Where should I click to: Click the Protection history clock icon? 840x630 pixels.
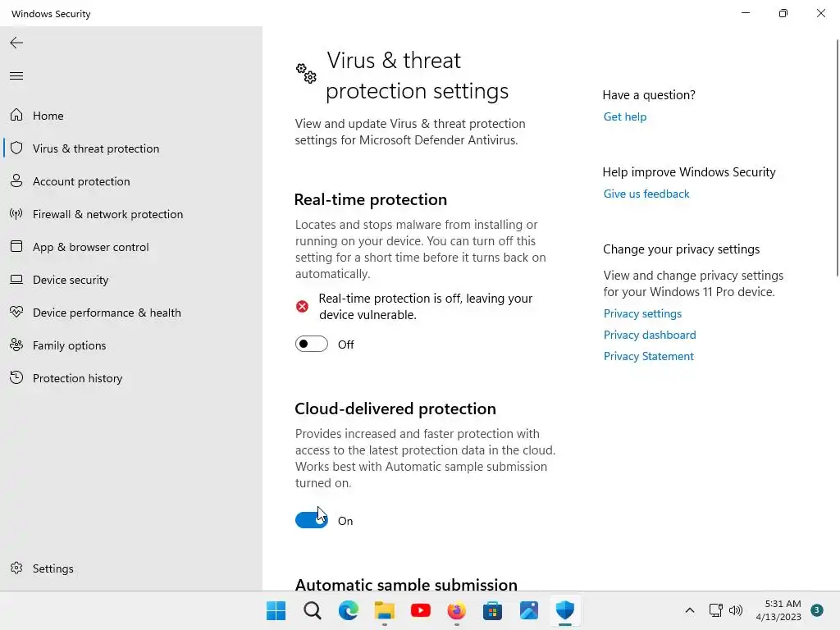tap(16, 377)
